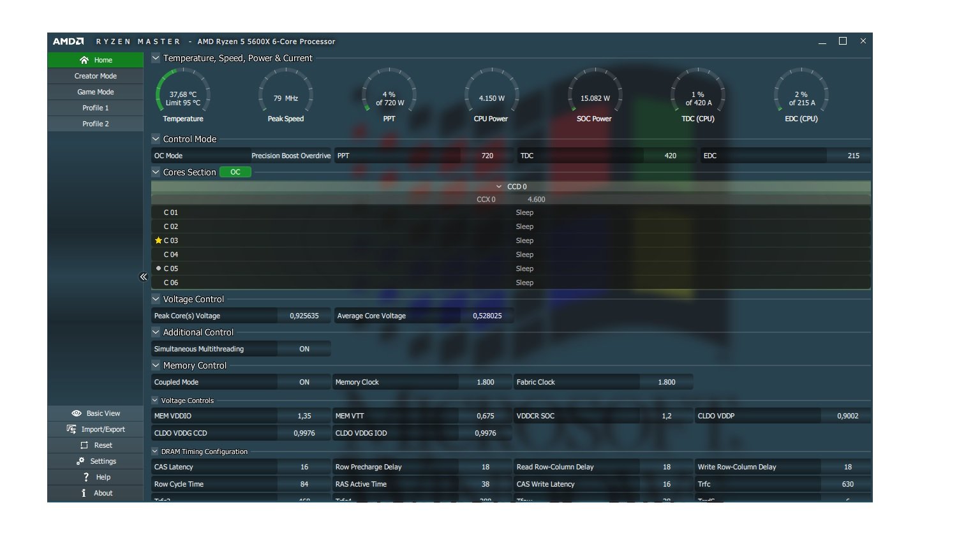This screenshot has width=980, height=551.
Task: Click the Reset icon
Action: coord(84,445)
